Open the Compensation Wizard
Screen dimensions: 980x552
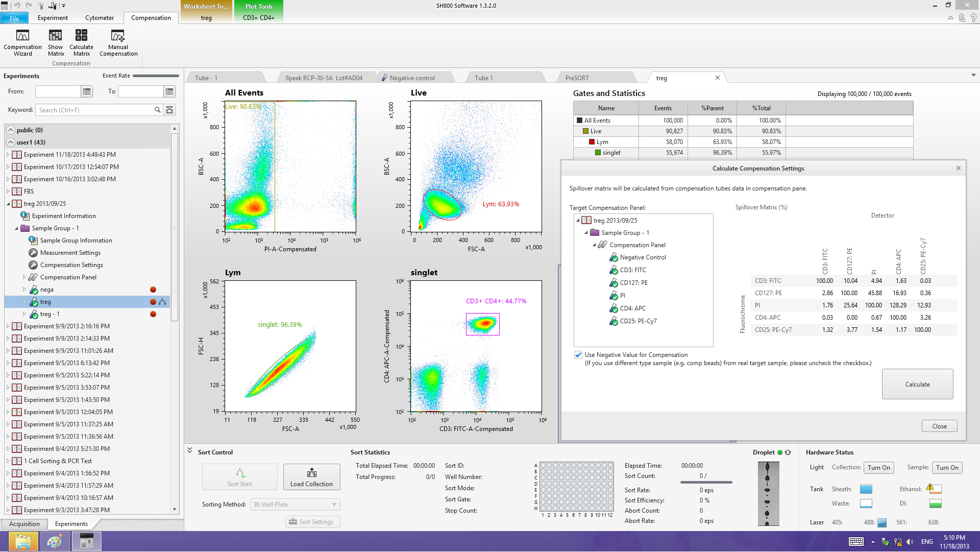pyautogui.click(x=22, y=42)
